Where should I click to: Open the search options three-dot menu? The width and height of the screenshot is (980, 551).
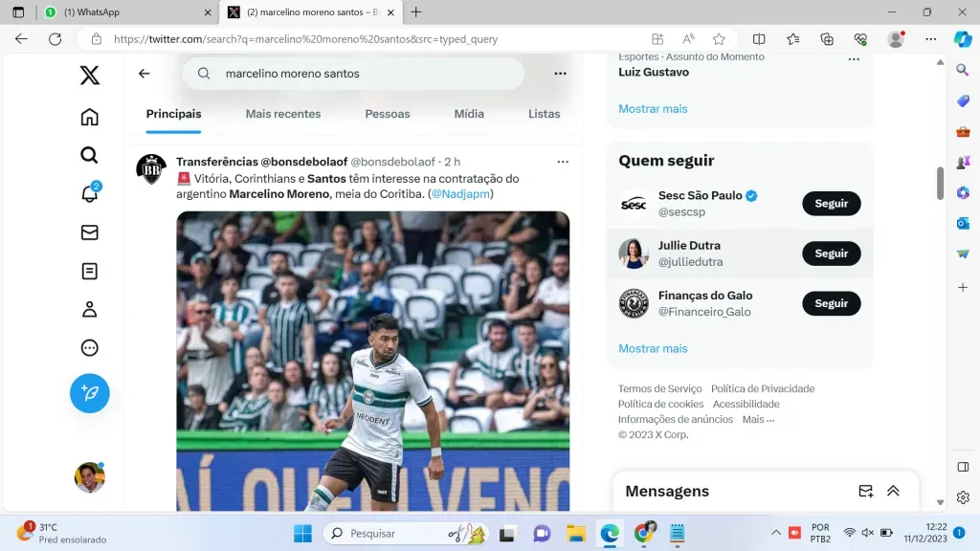[560, 74]
